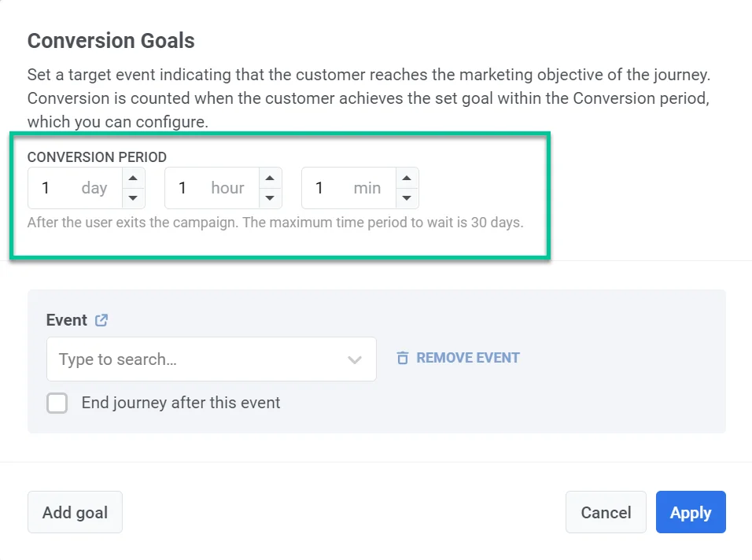Click the day increment up arrow

(133, 178)
